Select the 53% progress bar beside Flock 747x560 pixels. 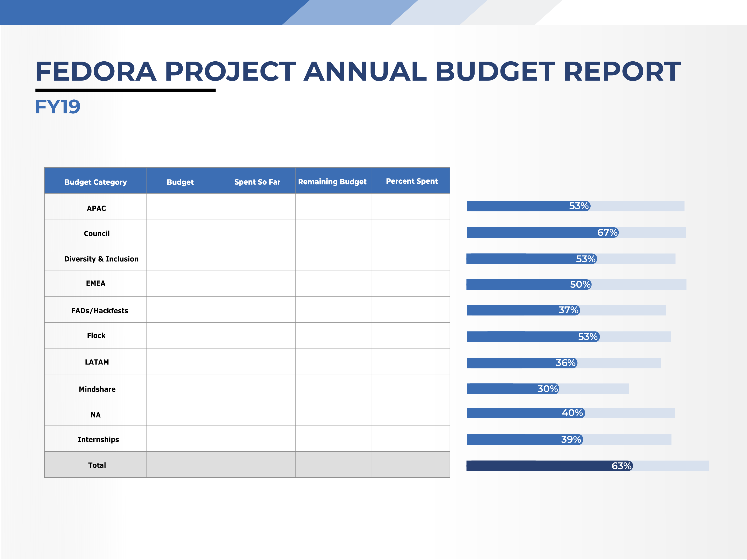[569, 336]
